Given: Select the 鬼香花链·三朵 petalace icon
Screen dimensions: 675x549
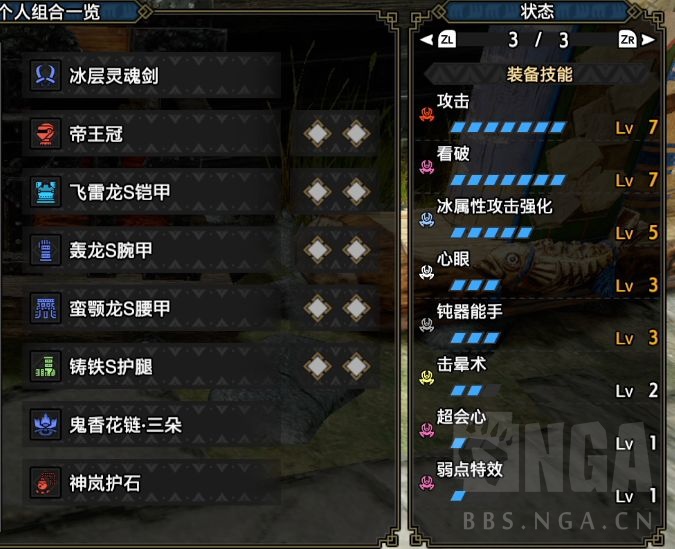Looking at the screenshot, I should 45,425.
